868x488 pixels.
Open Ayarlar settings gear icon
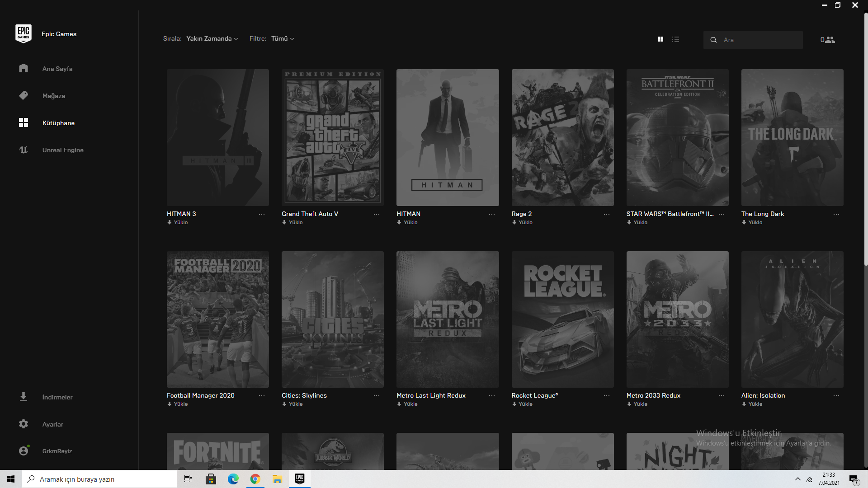coord(24,424)
